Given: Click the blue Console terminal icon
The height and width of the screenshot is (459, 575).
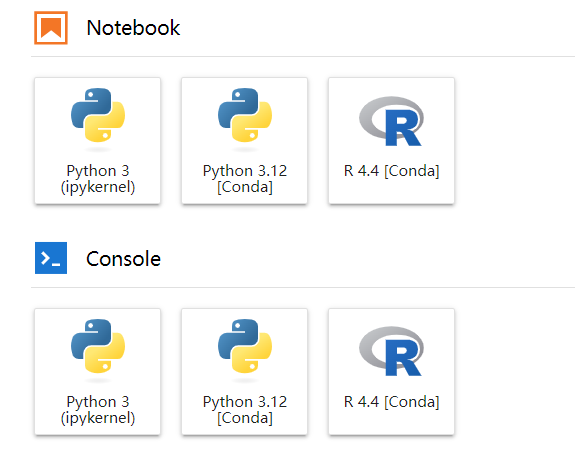Looking at the screenshot, I should pyautogui.click(x=51, y=258).
